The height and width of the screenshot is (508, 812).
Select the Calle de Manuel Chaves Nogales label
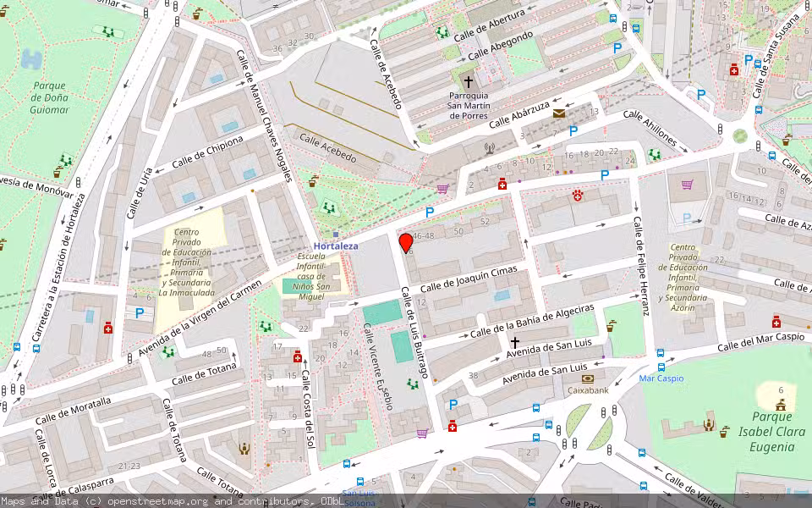(x=265, y=116)
